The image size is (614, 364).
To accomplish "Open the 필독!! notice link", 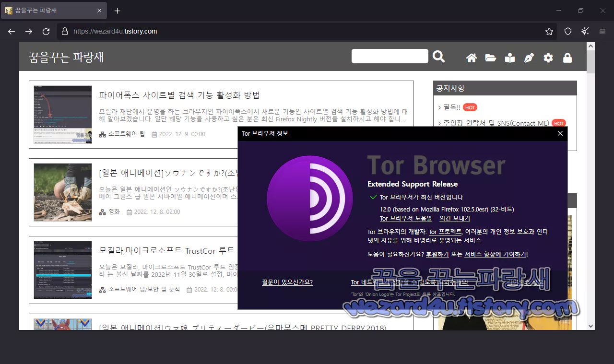I will click(x=452, y=107).
